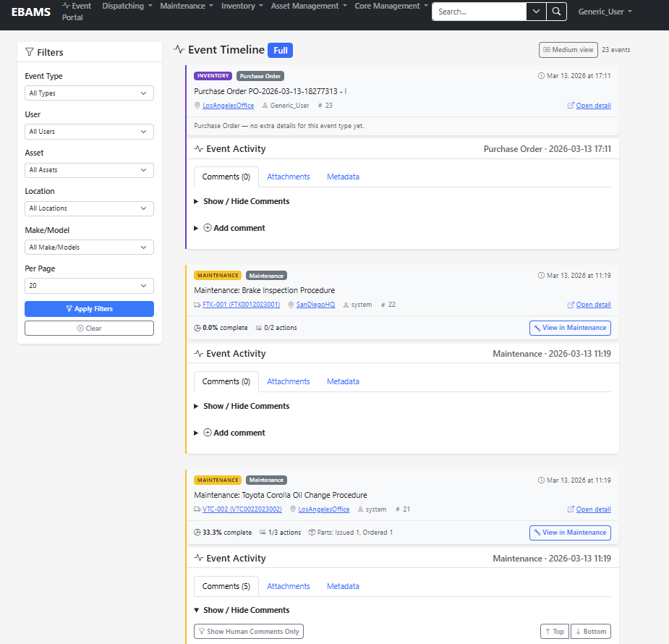Open the Inventory menu
The width and height of the screenshot is (669, 644).
click(242, 6)
